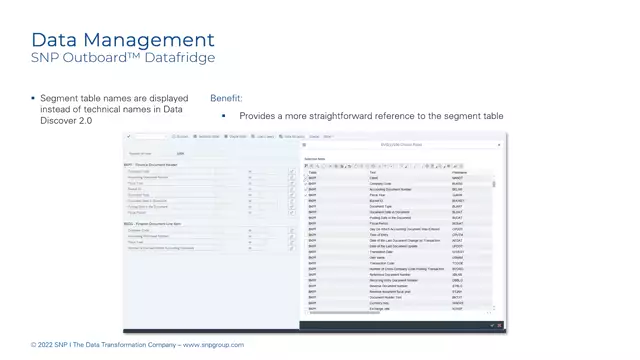
Task: Select the User name text cell
Action: tap(377, 258)
